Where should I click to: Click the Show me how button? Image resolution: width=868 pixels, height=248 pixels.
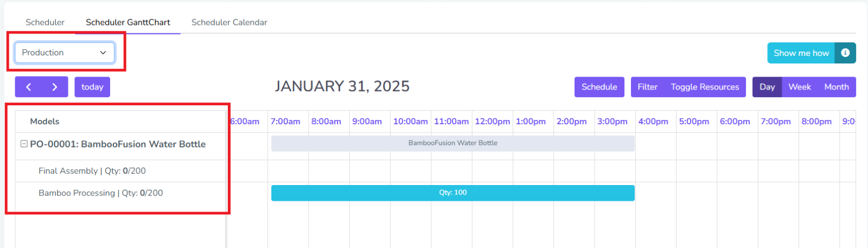point(801,53)
